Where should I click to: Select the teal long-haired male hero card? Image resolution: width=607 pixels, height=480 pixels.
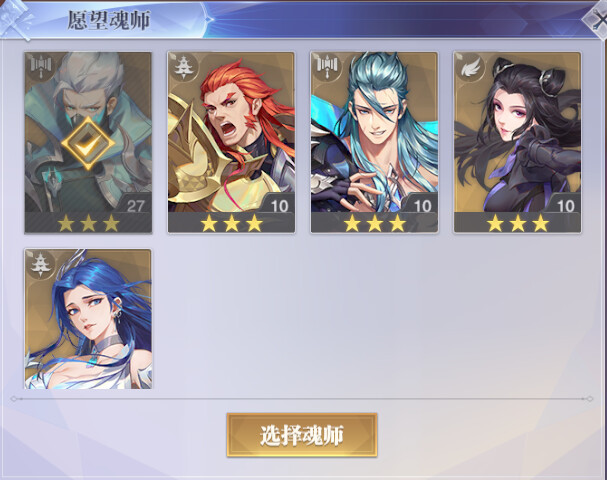tap(374, 142)
